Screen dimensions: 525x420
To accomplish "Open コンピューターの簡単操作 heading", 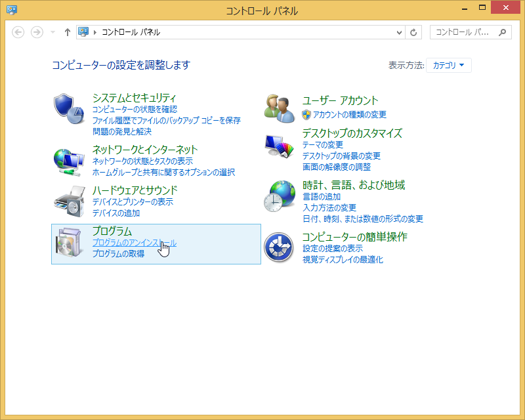I will pos(354,237).
